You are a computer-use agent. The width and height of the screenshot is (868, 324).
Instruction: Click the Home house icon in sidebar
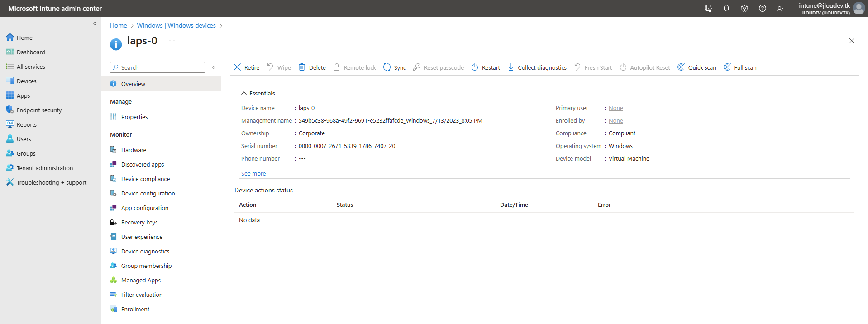click(x=10, y=37)
